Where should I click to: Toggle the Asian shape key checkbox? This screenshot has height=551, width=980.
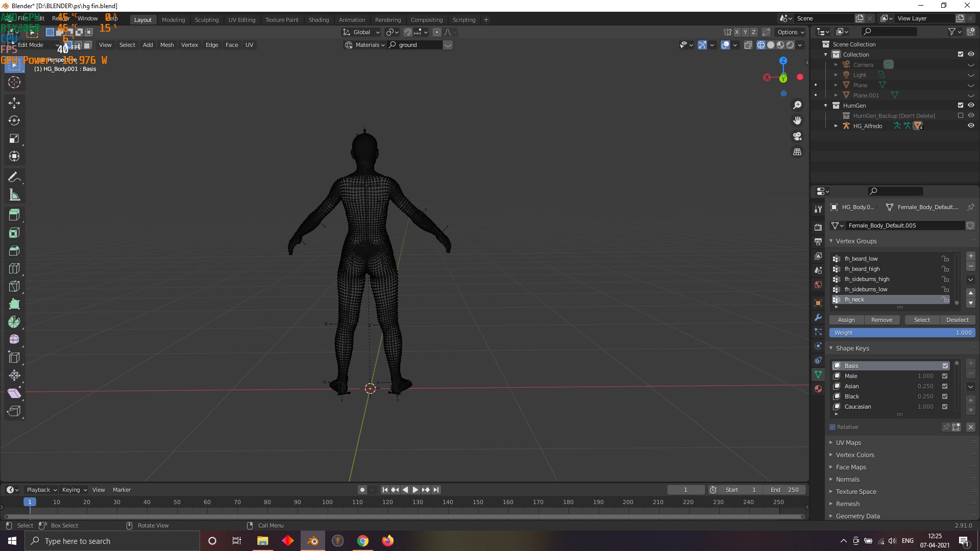[945, 386]
